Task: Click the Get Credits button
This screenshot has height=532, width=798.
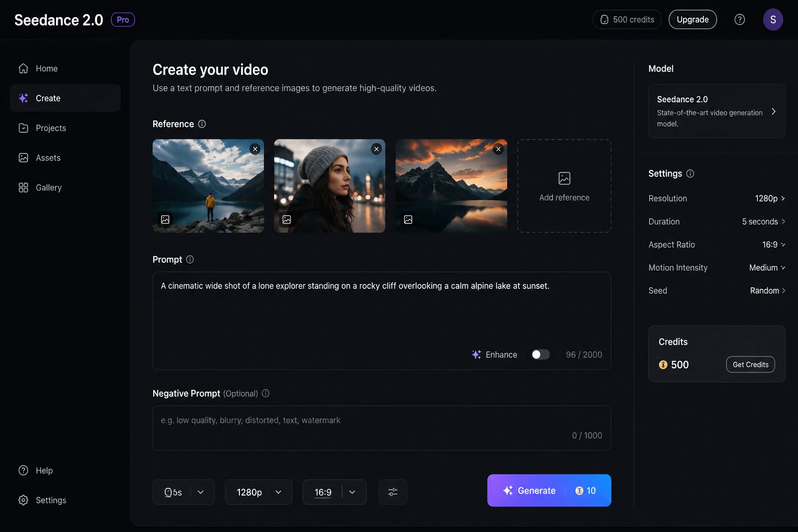Action: coord(751,365)
